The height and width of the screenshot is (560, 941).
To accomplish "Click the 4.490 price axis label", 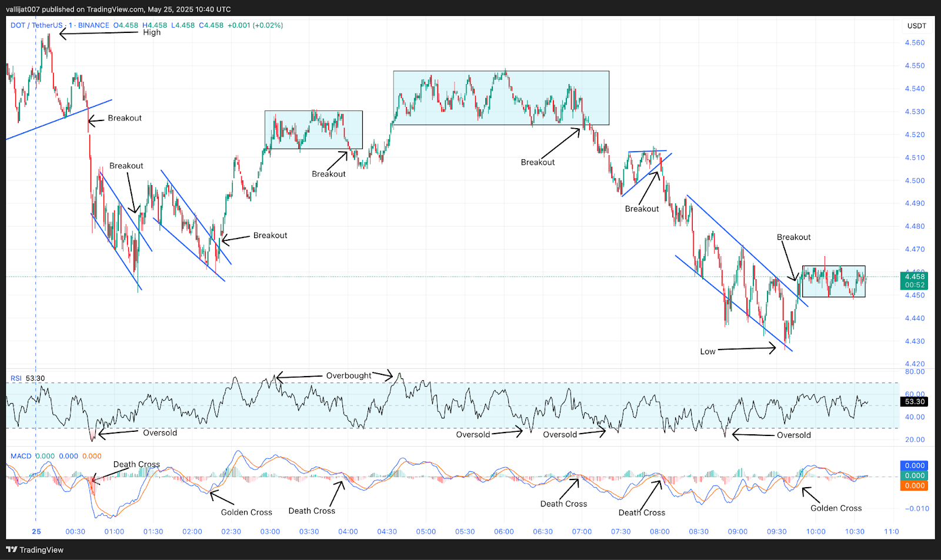I will point(915,203).
